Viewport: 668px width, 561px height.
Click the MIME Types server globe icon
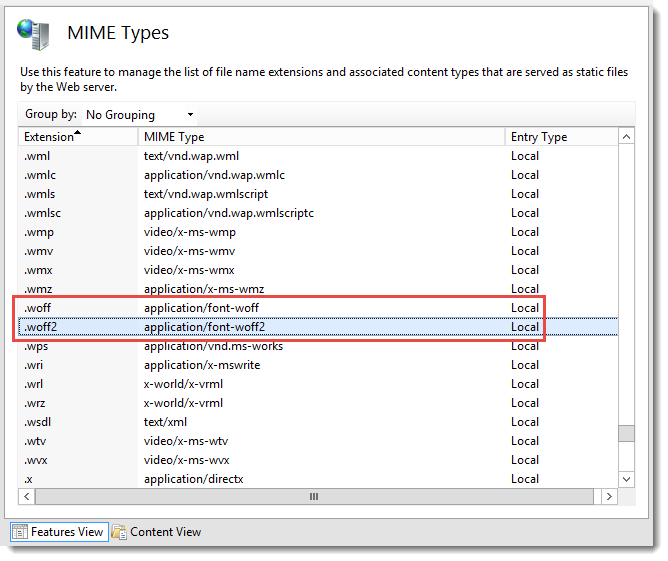click(33, 34)
